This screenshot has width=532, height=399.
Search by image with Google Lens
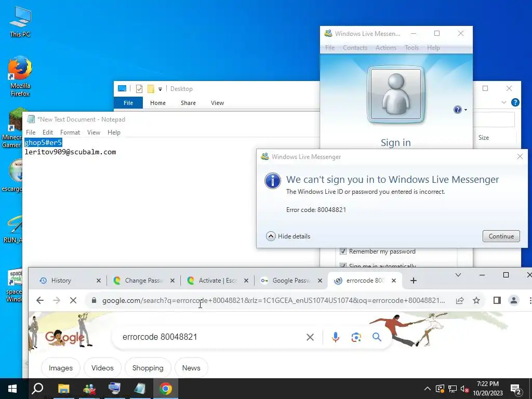[x=356, y=337]
